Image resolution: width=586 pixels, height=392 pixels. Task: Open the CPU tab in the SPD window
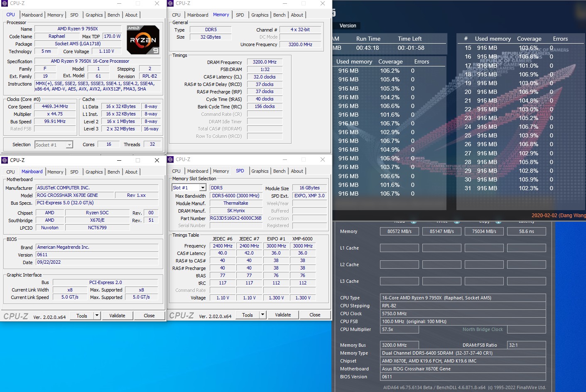click(x=177, y=171)
